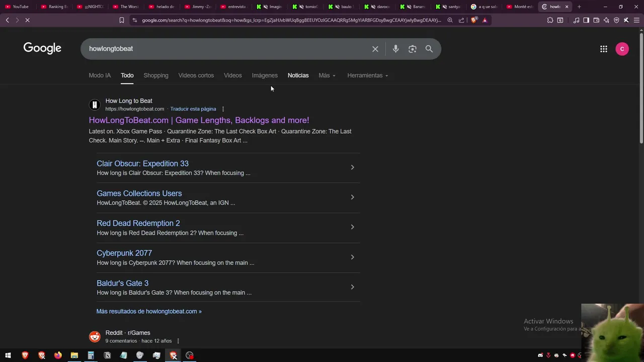The height and width of the screenshot is (362, 644).
Task: Open the Red Dead Redemption 2 chevron
Action: [352, 227]
